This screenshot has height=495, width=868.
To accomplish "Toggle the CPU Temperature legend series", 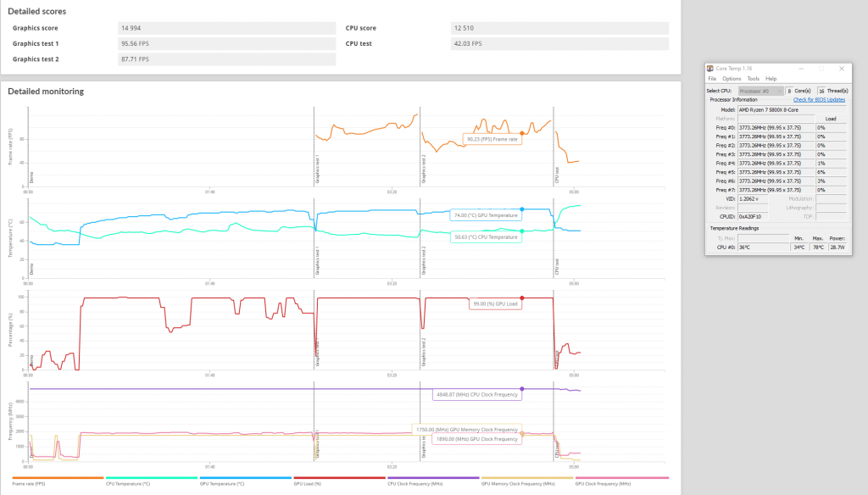I will (x=151, y=481).
